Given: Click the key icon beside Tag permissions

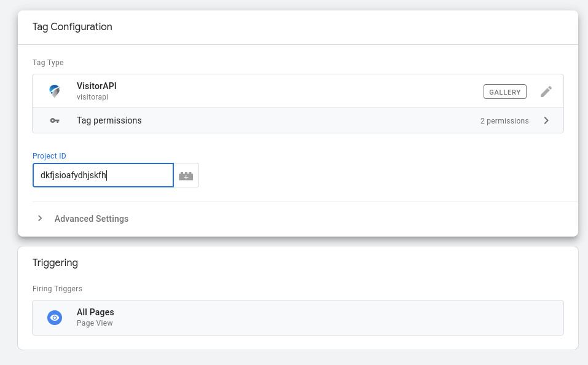Looking at the screenshot, I should pos(55,120).
